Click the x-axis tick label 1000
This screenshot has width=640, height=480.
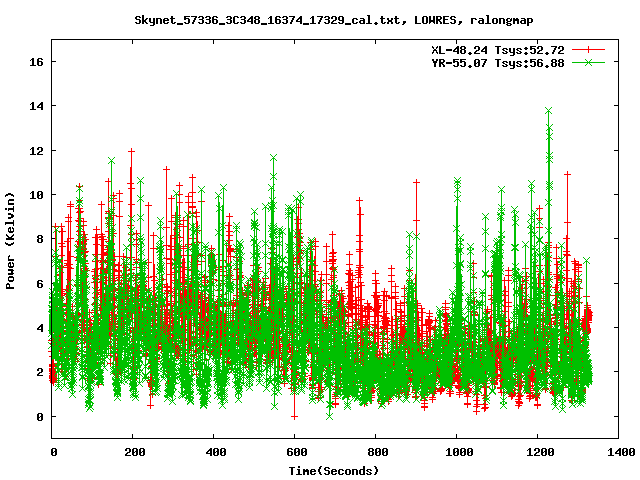point(459,452)
